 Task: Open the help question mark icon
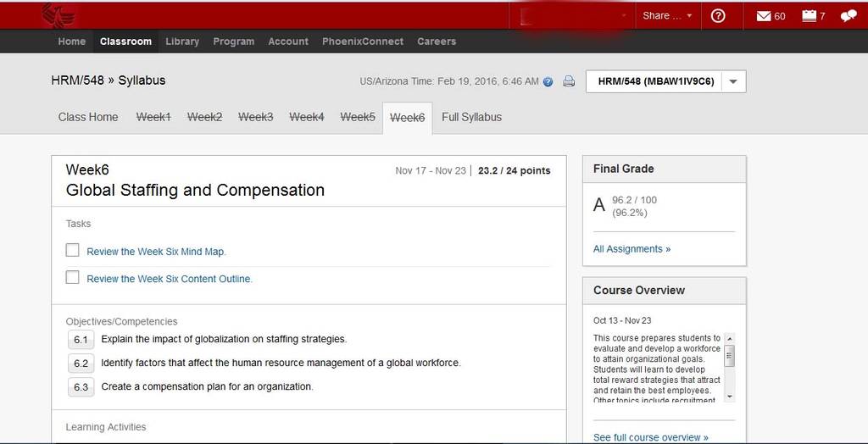(718, 16)
